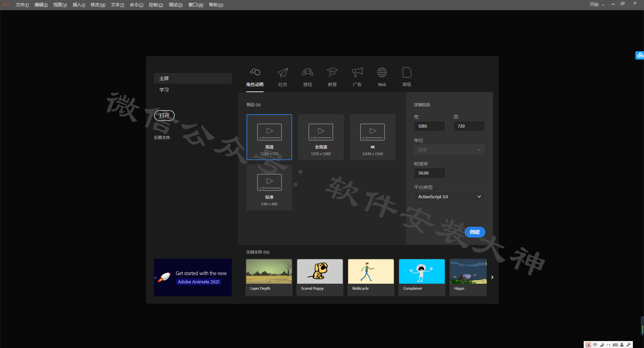Select the Character Animation category icon
Image resolution: width=644 pixels, height=348 pixels.
tap(255, 72)
